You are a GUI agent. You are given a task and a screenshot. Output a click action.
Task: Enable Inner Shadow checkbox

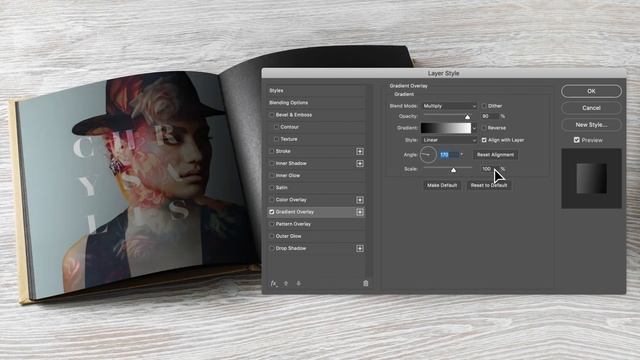(x=271, y=164)
